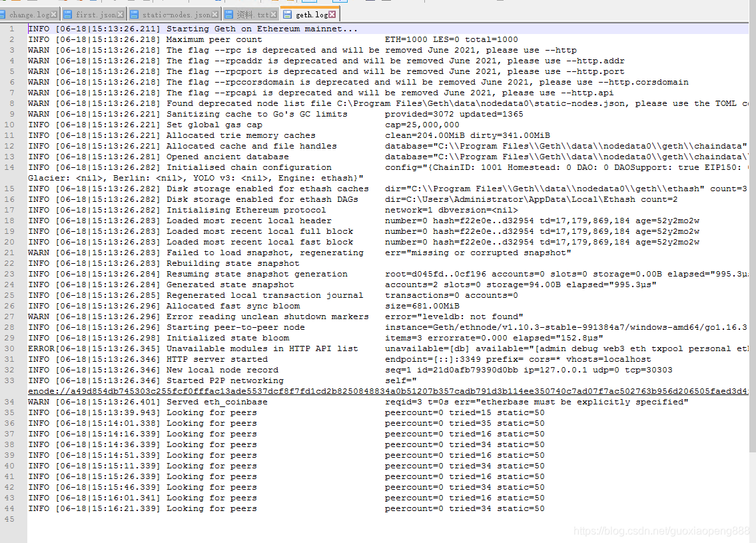Click 'Rebuilding state snapshot' text
Screen dimensions: 756x543
pyautogui.click(x=233, y=263)
